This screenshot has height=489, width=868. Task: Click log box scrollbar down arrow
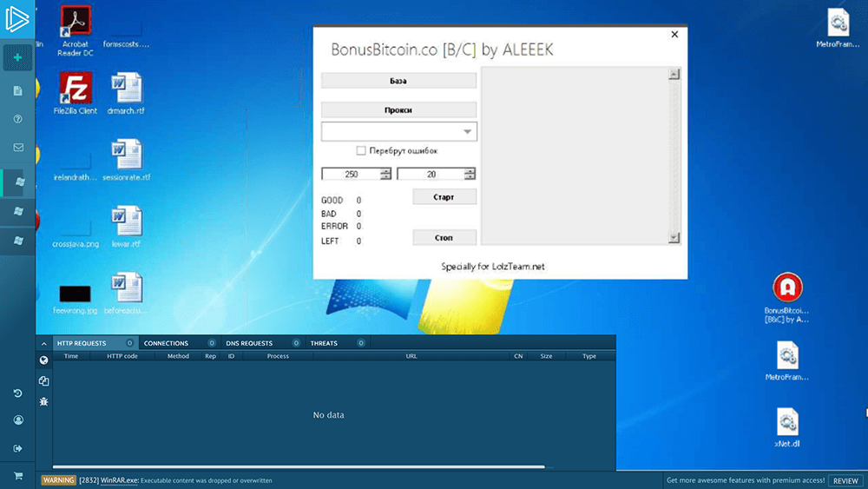click(x=674, y=238)
